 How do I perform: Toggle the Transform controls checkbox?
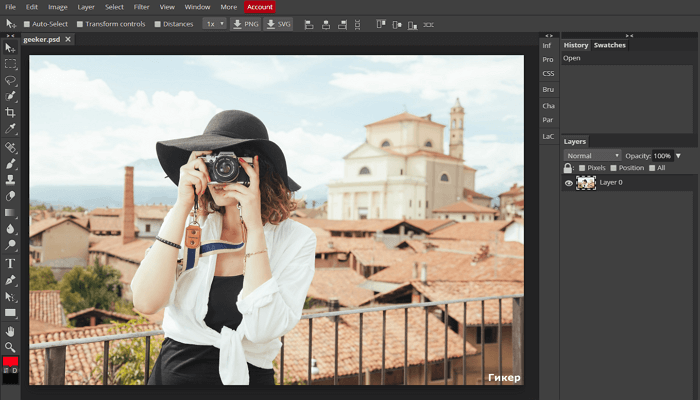(x=80, y=23)
